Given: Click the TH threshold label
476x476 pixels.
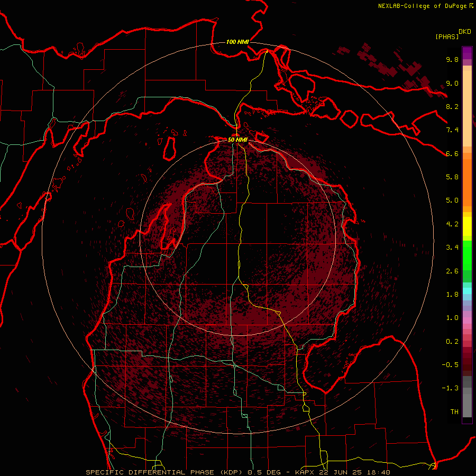Looking at the screenshot, I should tap(454, 412).
